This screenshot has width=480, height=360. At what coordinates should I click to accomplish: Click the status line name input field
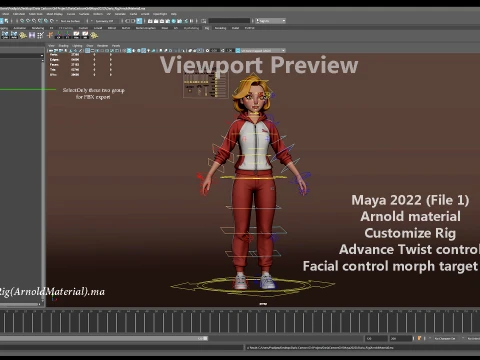[229, 21]
